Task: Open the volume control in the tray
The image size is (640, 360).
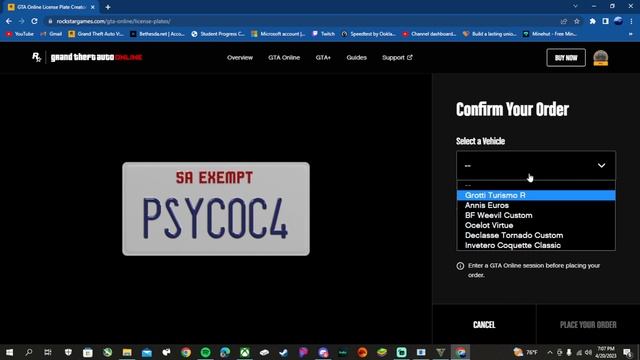Action: click(588, 352)
